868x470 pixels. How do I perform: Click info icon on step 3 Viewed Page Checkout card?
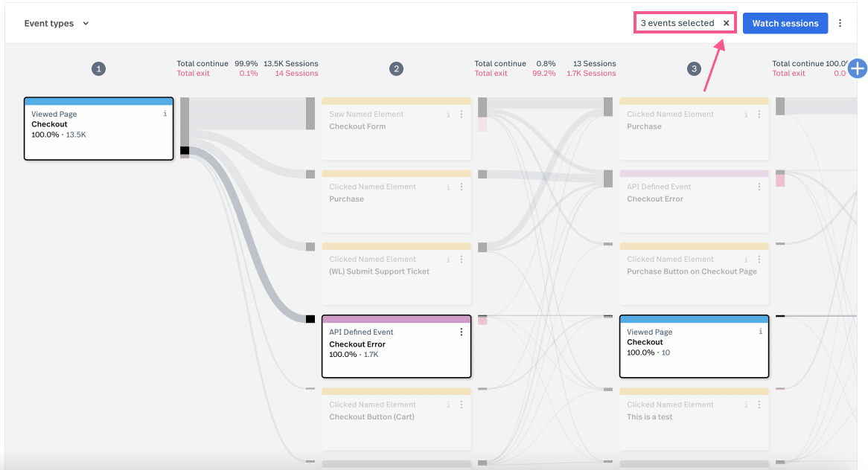tap(760, 332)
